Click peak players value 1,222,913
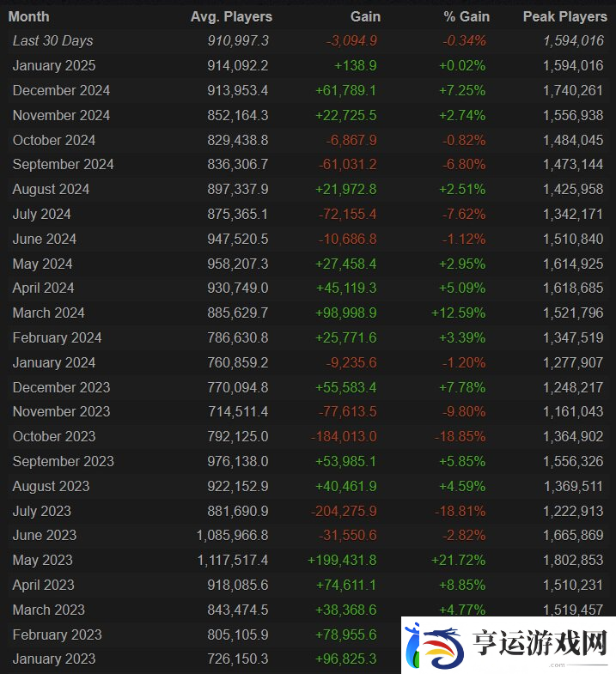This screenshot has width=616, height=674. pyautogui.click(x=573, y=512)
